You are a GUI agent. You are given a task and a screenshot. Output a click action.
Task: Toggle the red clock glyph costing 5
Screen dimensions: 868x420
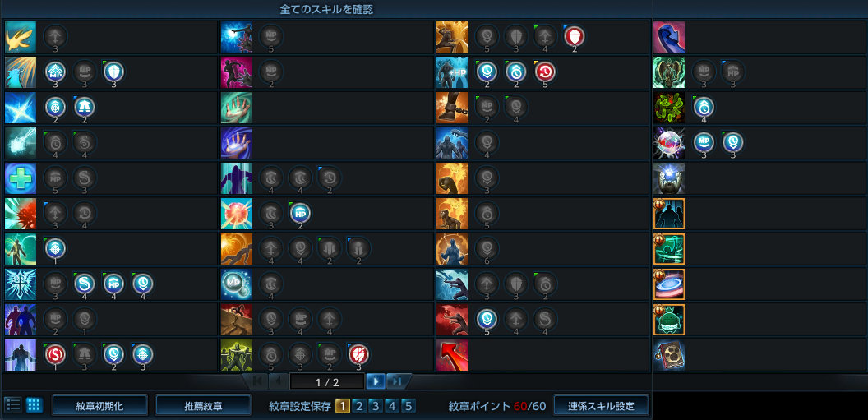(545, 72)
